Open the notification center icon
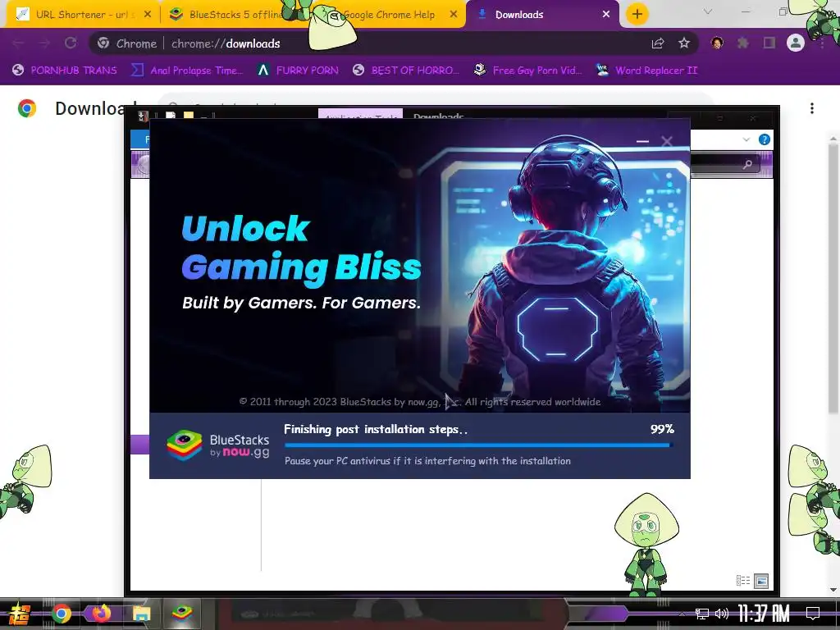This screenshot has height=630, width=840. [x=813, y=614]
